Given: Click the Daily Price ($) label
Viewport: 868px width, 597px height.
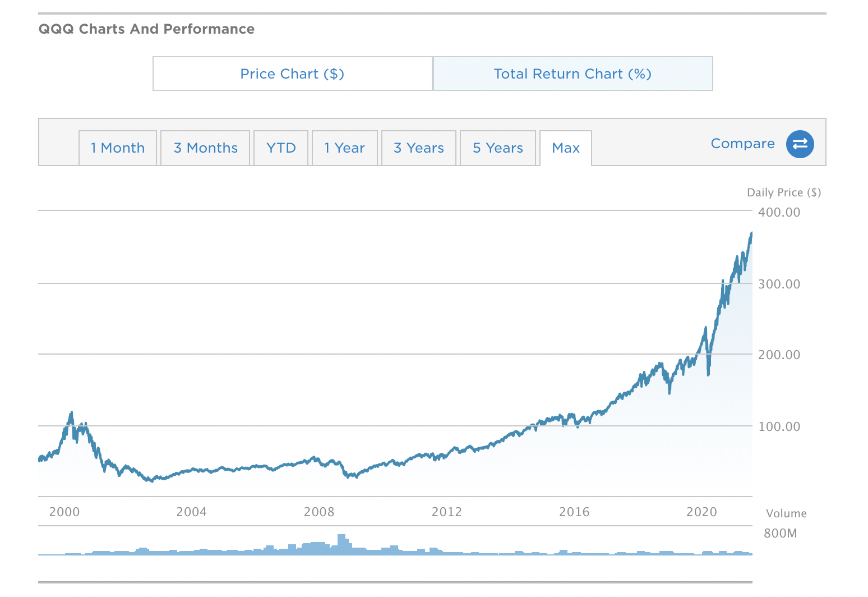Looking at the screenshot, I should [x=784, y=192].
